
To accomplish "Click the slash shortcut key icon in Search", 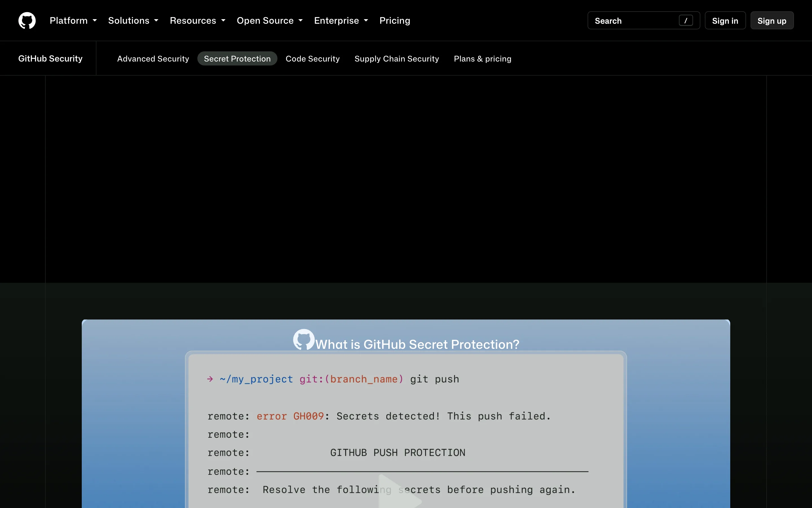I will (x=685, y=21).
